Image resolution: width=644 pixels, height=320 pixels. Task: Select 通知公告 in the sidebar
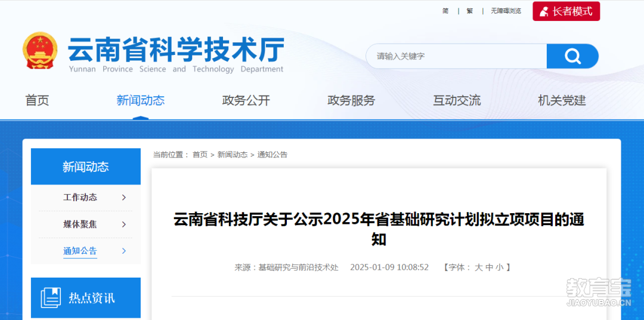80,251
